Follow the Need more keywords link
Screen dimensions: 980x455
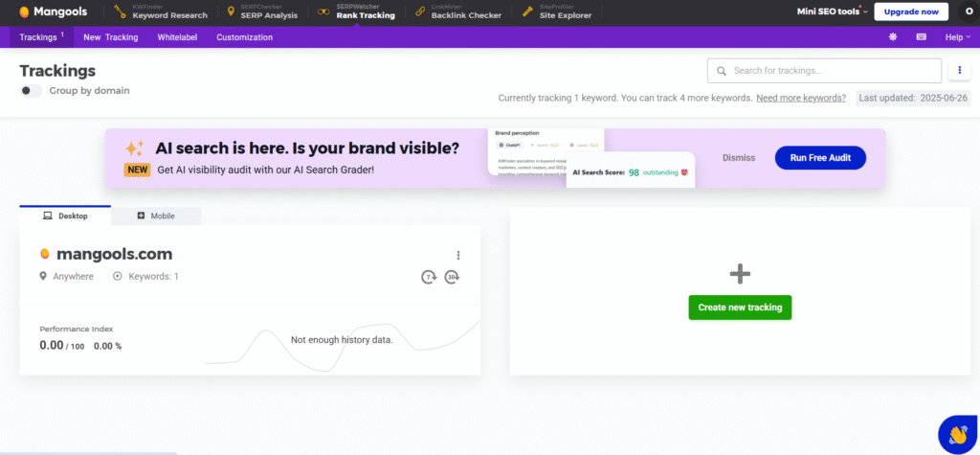click(x=801, y=98)
